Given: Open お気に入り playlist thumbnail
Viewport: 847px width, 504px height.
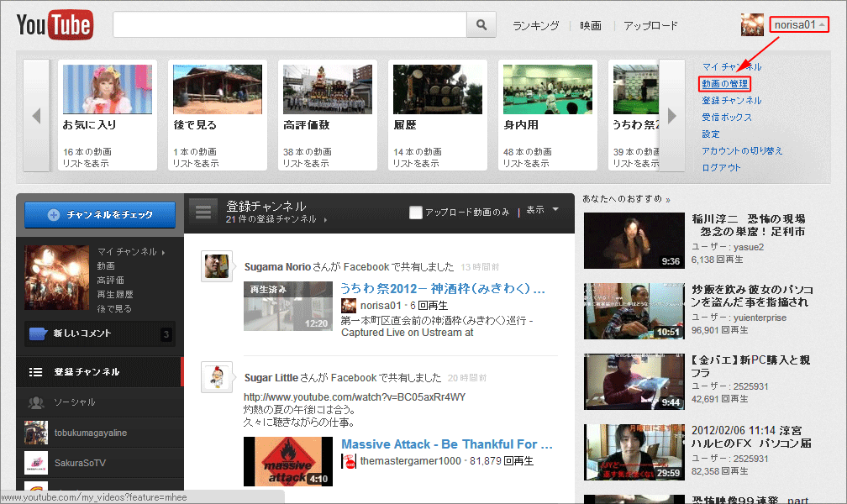Looking at the screenshot, I should (x=108, y=89).
